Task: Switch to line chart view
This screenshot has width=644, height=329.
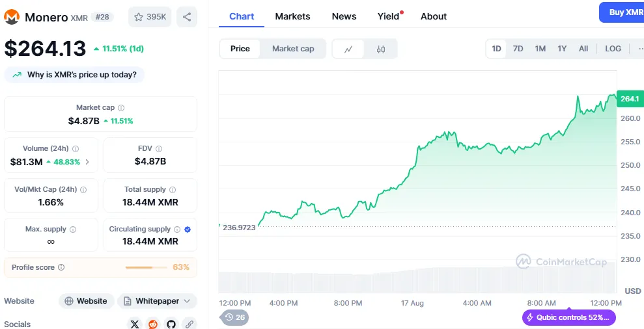Action: point(349,49)
